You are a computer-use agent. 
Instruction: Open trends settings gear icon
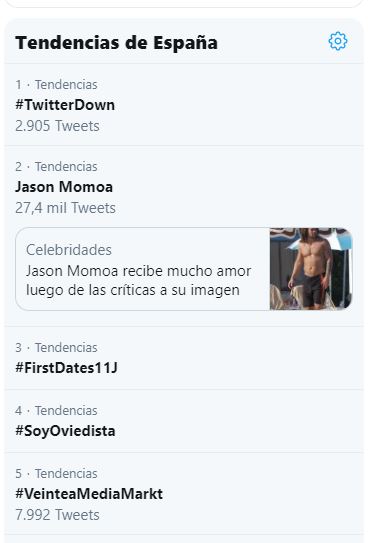point(338,41)
